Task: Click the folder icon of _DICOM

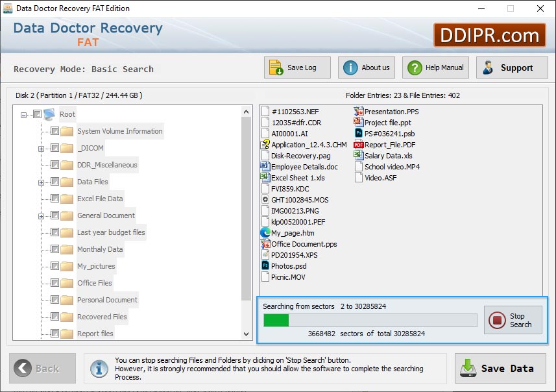Action: 67,148
